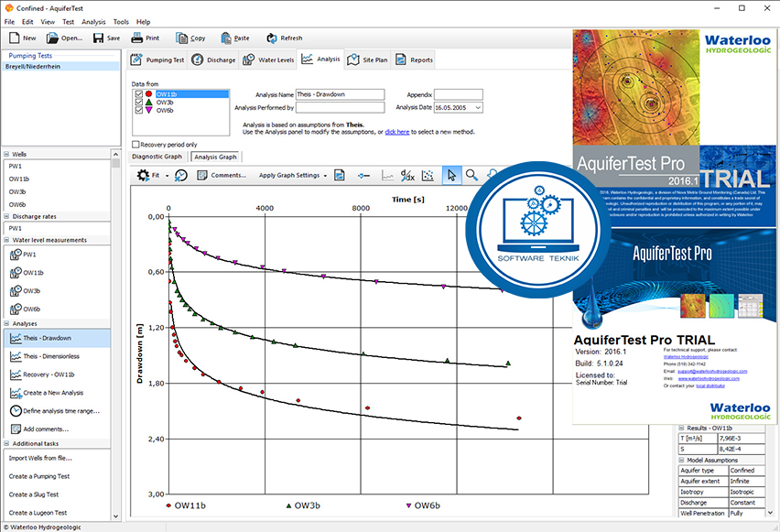This screenshot has height=532, width=780.
Task: Select the Breyell/Niederrhein pumping test
Action: (60, 66)
